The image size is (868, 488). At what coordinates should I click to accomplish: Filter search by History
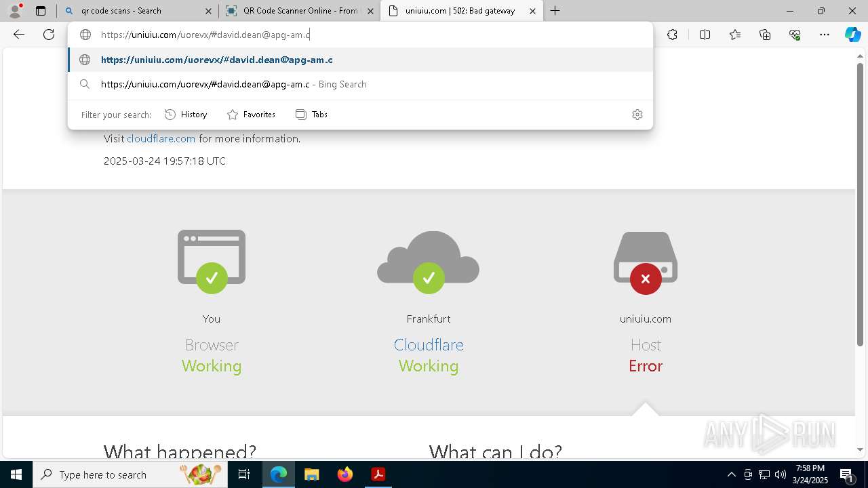tap(186, 115)
